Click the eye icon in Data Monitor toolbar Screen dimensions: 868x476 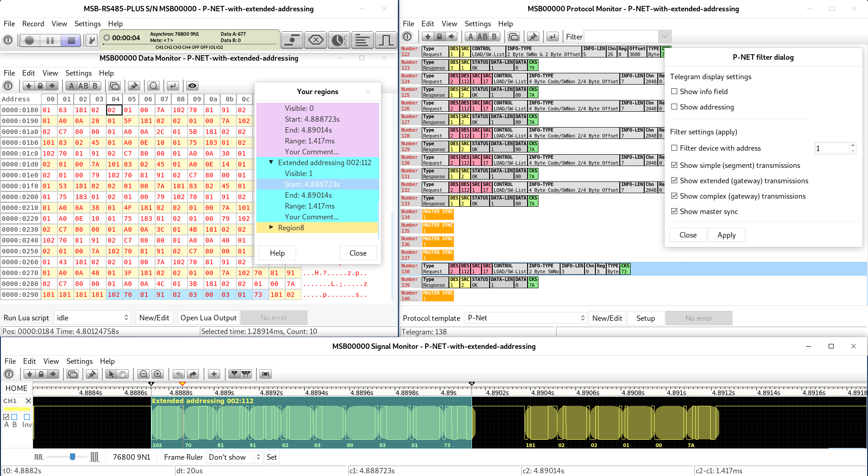tap(192, 86)
